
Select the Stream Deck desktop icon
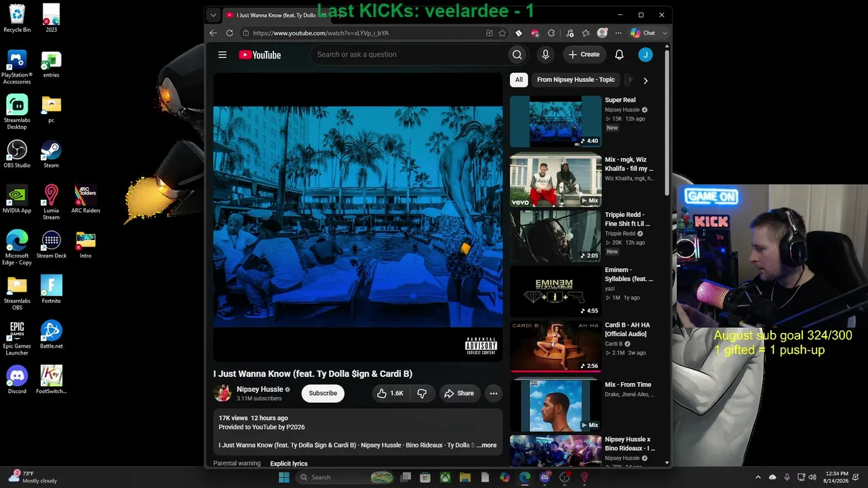point(52,245)
